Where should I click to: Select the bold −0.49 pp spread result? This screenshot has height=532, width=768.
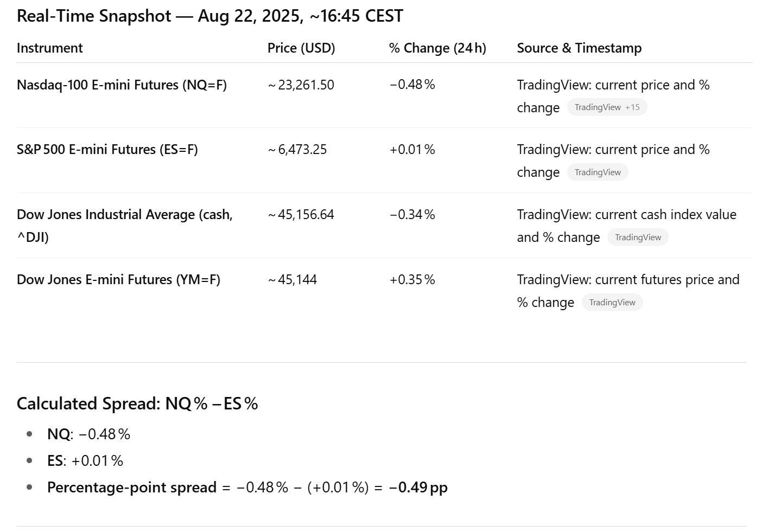(418, 488)
